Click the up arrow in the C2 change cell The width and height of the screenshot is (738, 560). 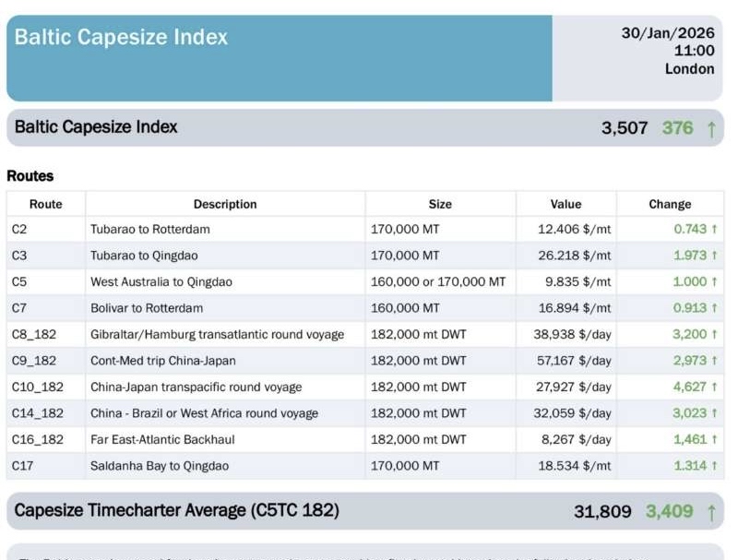click(x=714, y=229)
